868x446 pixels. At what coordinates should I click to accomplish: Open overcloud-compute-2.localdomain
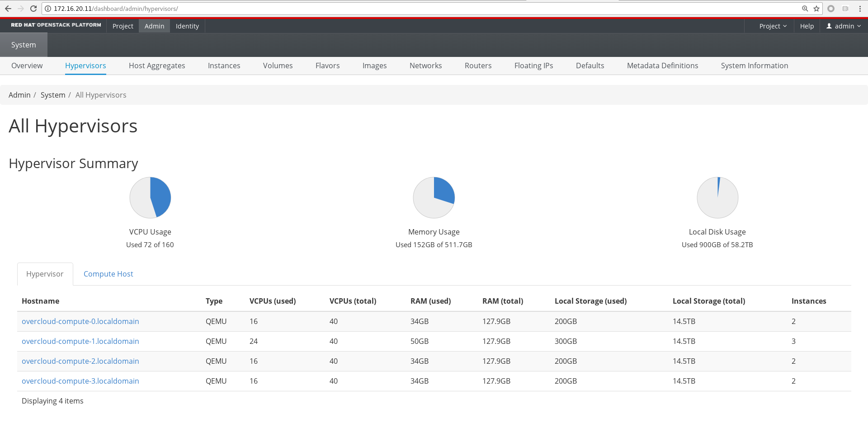click(x=80, y=361)
